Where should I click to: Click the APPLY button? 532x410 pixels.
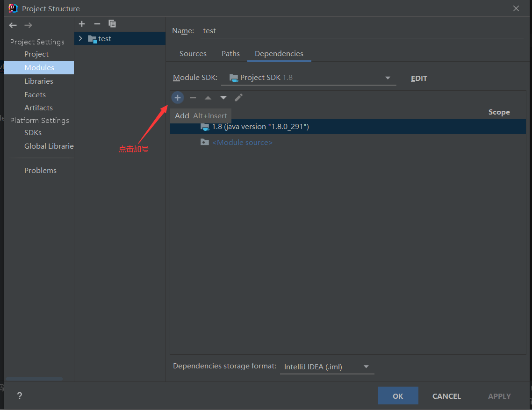click(x=499, y=396)
